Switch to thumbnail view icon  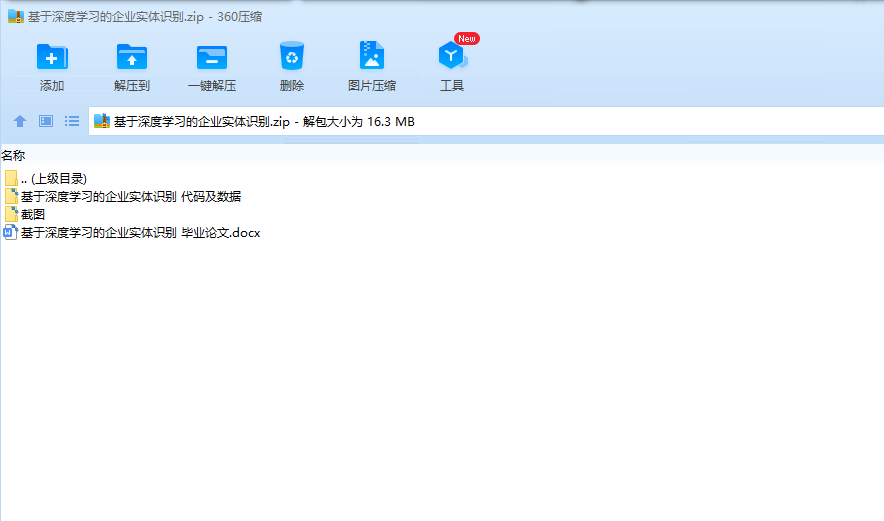point(46,121)
